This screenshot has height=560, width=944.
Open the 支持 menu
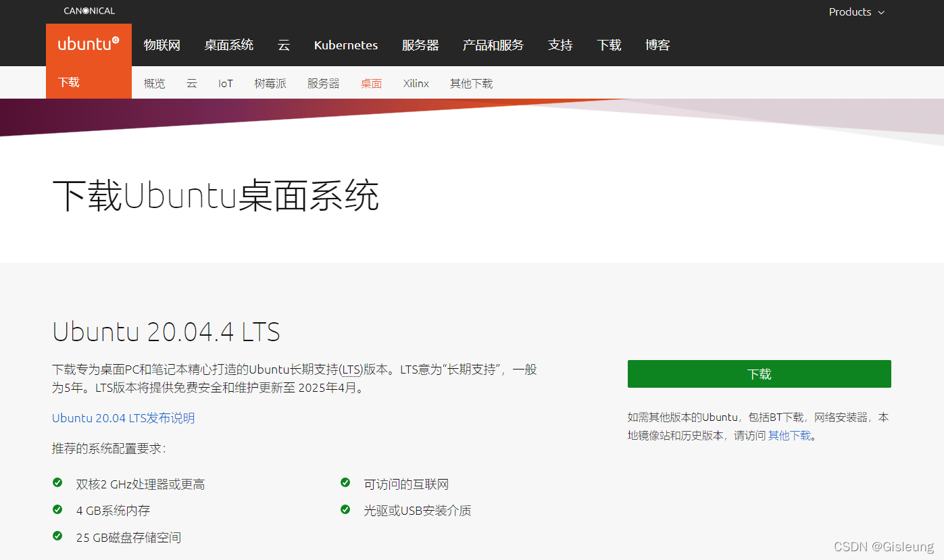(x=560, y=45)
